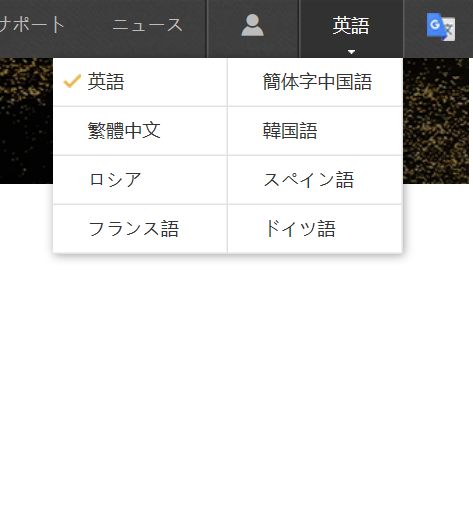Click the Google Translate icon
Viewport: 473px width, 524px height.
(441, 27)
